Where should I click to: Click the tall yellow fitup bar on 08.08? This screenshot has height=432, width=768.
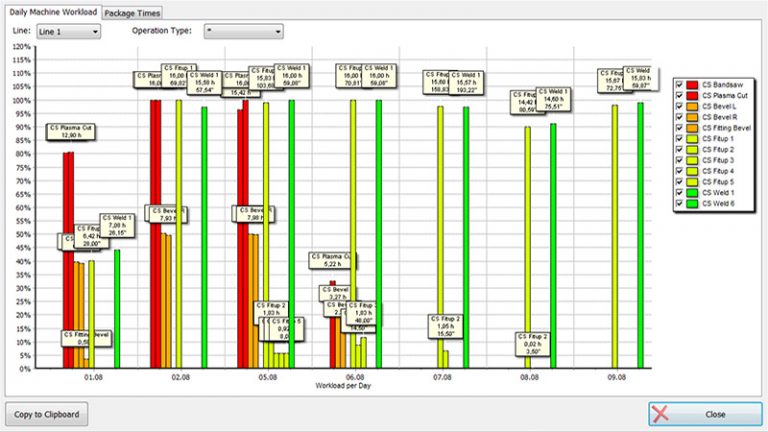(528, 247)
